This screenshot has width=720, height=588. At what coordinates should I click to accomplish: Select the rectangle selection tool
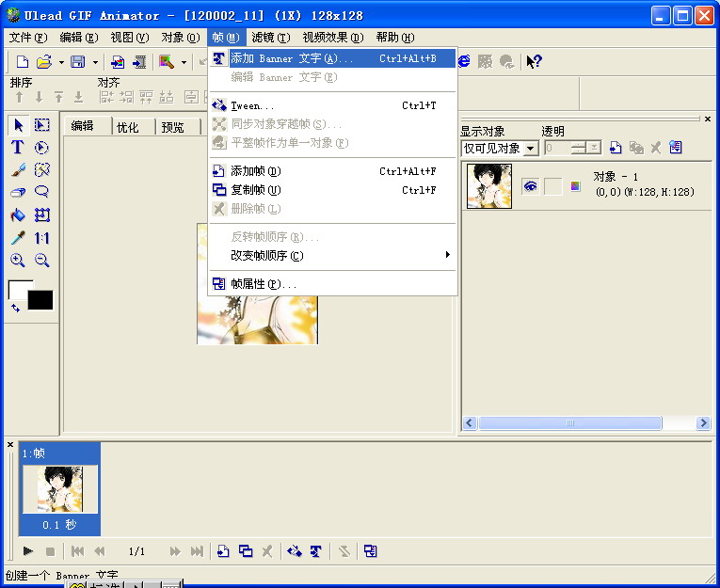pos(41,125)
